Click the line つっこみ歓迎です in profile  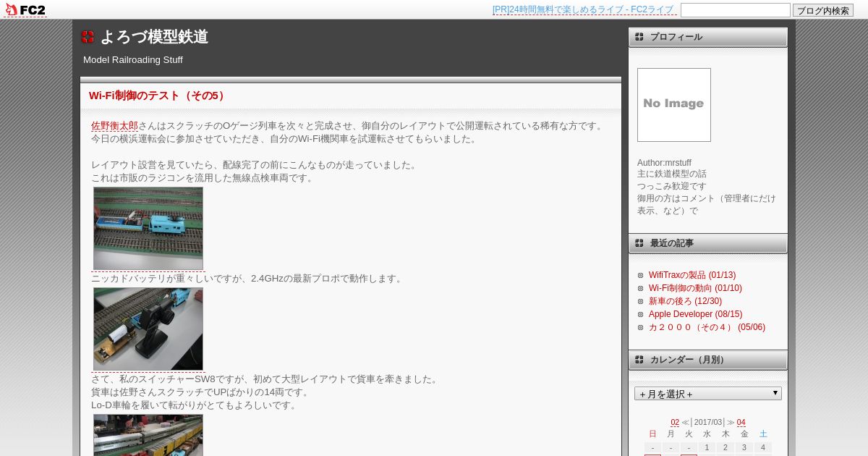(x=672, y=187)
